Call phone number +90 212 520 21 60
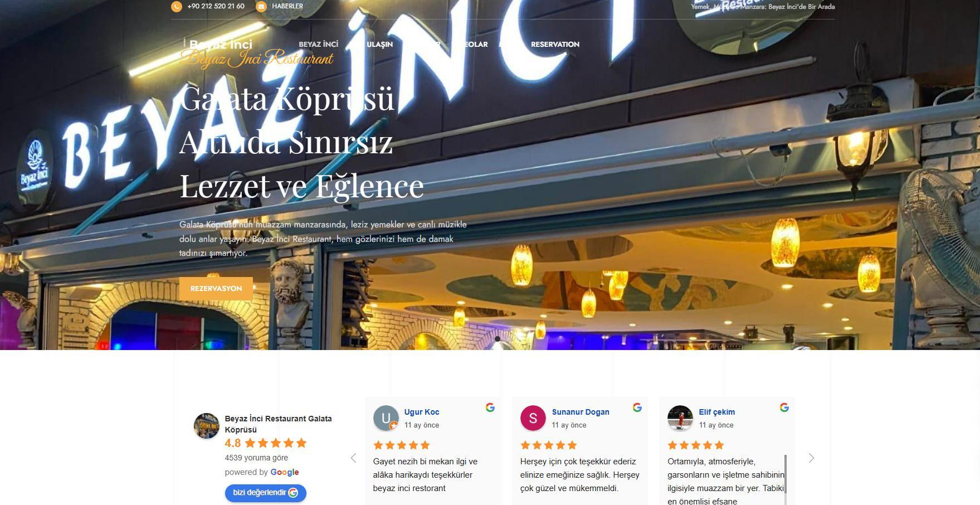This screenshot has width=980, height=505. click(x=216, y=6)
